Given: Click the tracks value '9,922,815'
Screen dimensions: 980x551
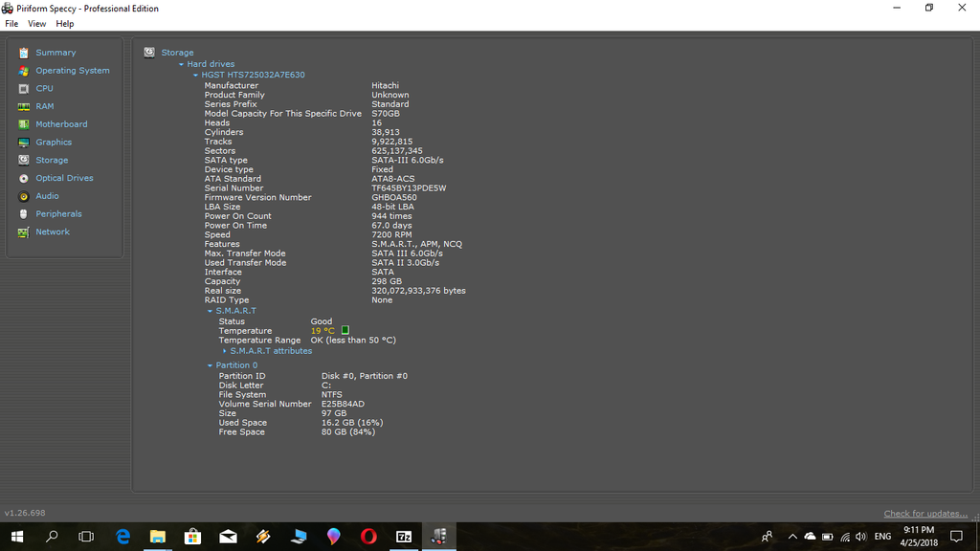Looking at the screenshot, I should click(391, 142).
